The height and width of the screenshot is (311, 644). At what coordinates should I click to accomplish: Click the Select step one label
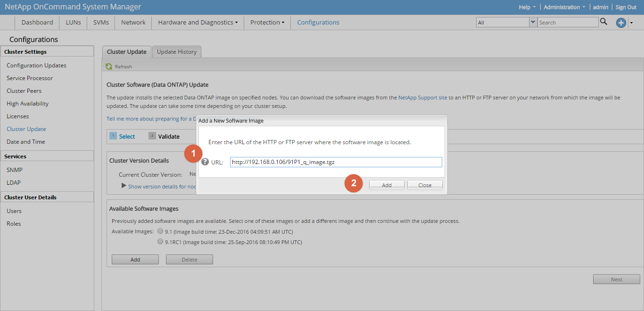[x=127, y=137]
